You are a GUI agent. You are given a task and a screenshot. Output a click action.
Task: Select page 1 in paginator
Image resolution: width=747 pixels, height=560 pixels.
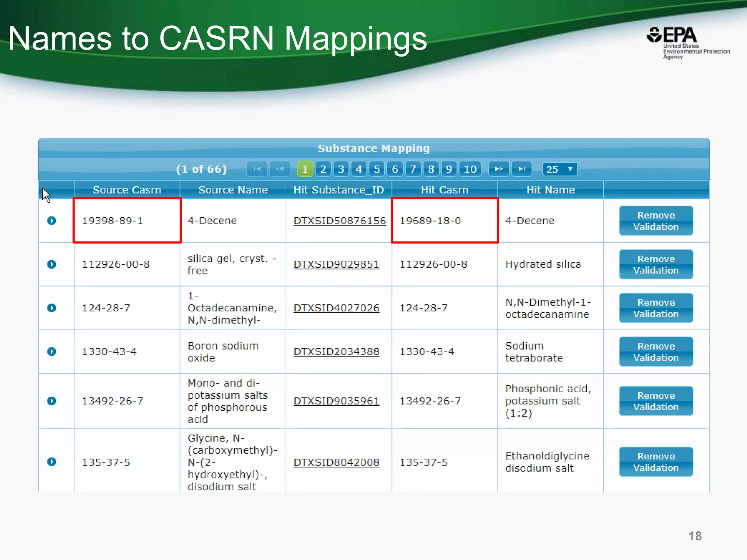(305, 169)
